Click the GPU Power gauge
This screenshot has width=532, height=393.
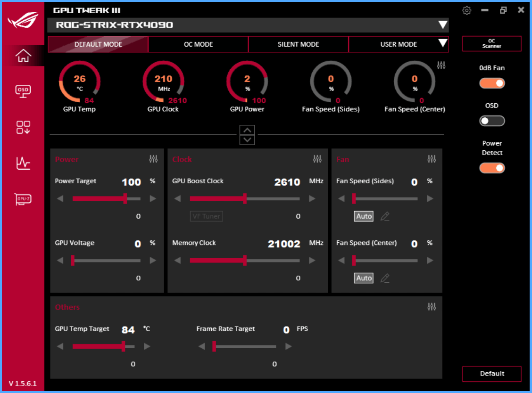[x=247, y=82]
